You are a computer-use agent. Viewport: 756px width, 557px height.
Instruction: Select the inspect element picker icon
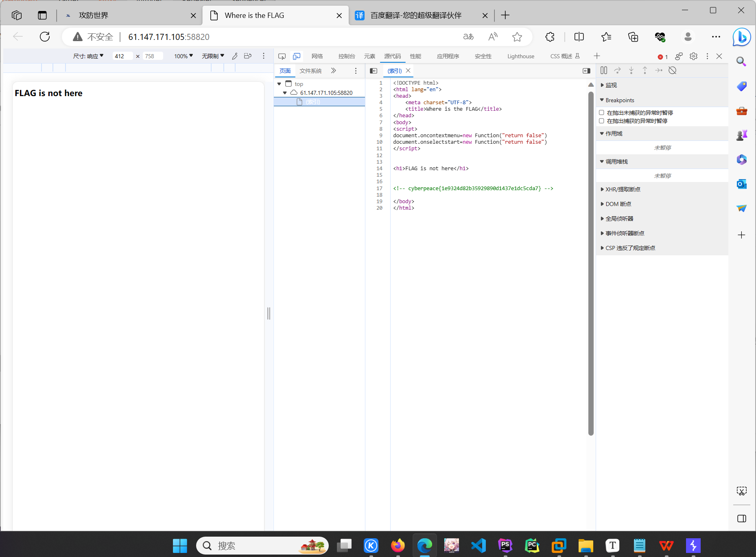coord(282,56)
